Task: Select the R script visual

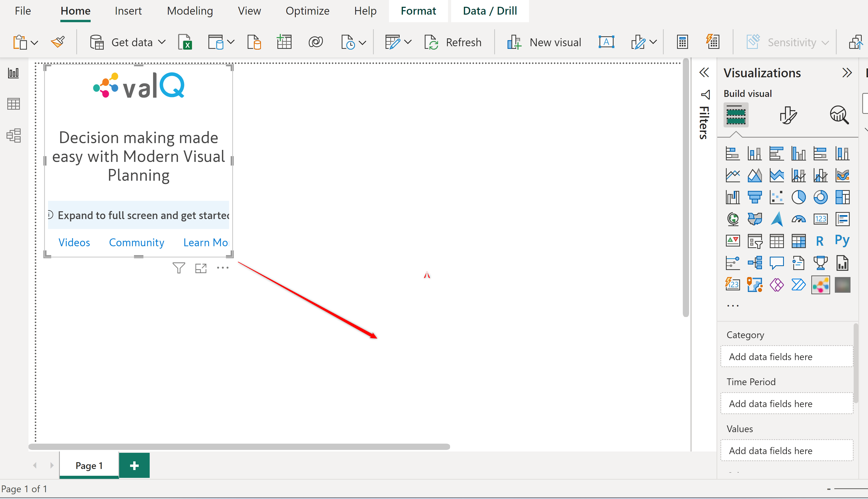Action: [820, 241]
